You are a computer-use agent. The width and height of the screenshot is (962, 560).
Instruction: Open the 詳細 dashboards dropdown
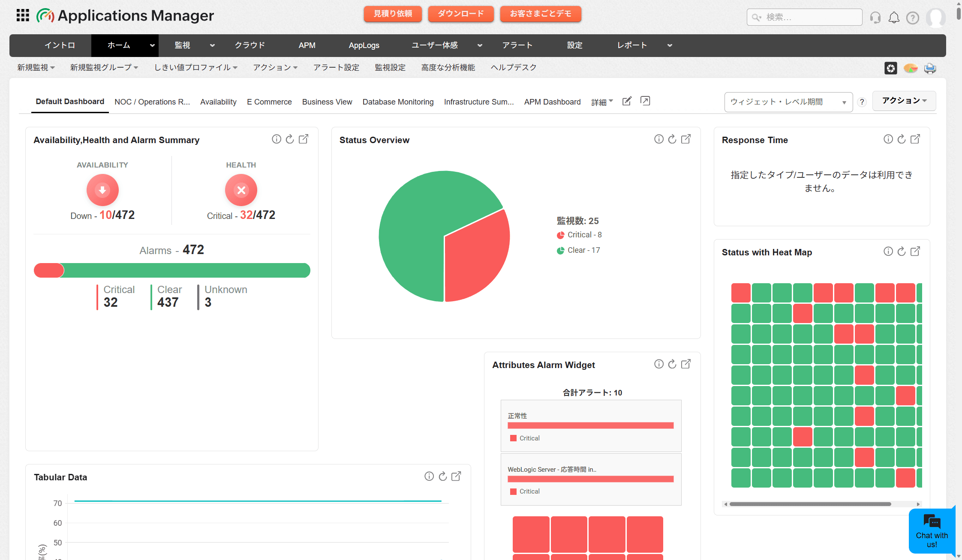click(602, 102)
